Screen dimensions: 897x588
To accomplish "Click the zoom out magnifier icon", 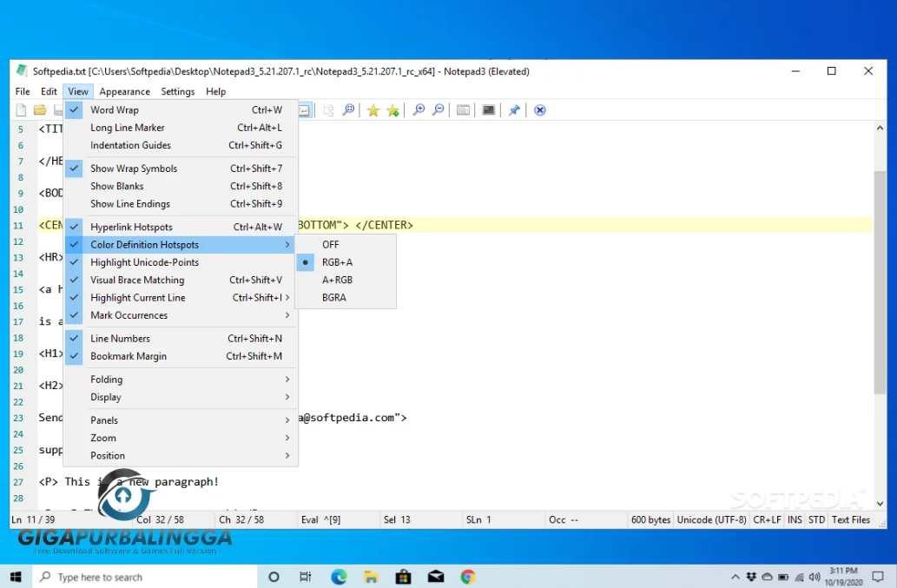I will click(438, 109).
